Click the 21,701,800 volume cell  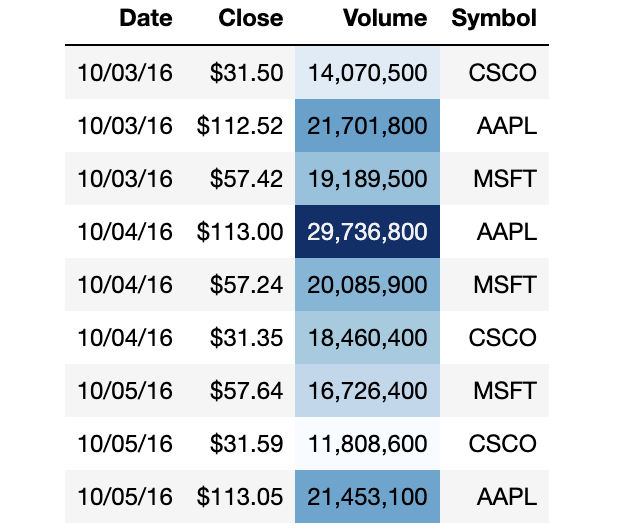[x=368, y=126]
